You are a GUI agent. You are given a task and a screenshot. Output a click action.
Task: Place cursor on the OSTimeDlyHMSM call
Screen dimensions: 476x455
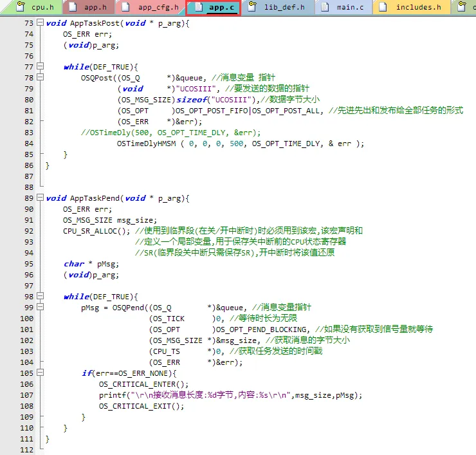point(147,144)
